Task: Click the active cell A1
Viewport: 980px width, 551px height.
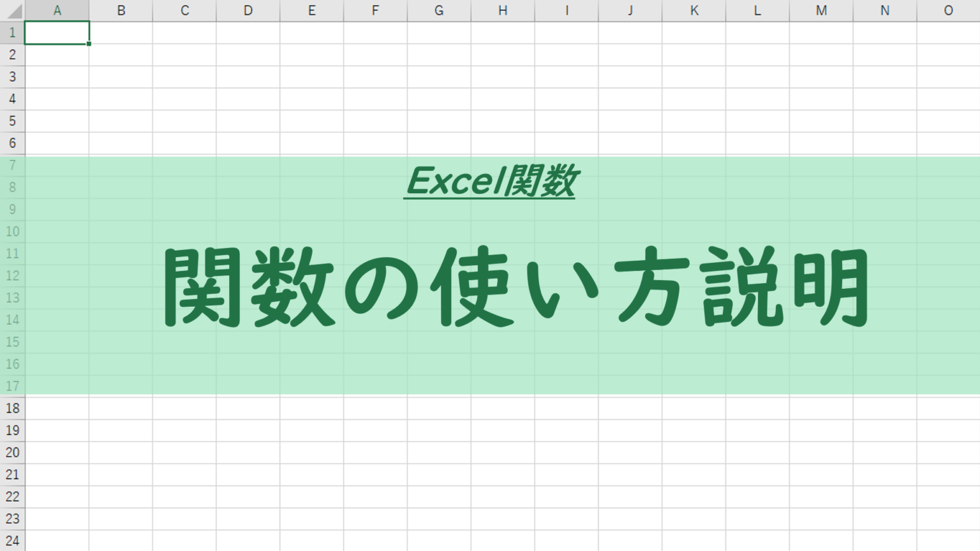Action: tap(57, 33)
